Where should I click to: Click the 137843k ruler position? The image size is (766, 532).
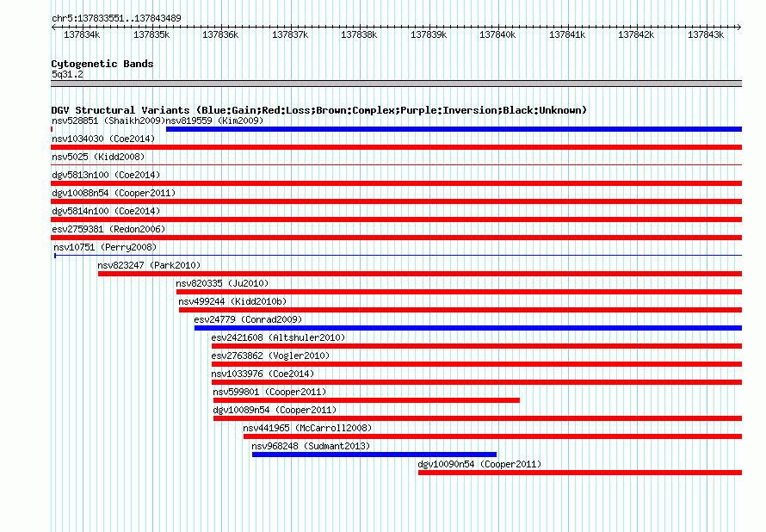[706, 34]
